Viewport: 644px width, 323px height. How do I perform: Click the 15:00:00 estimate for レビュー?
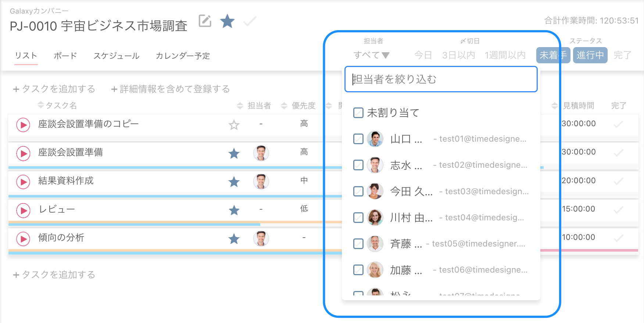click(x=579, y=209)
